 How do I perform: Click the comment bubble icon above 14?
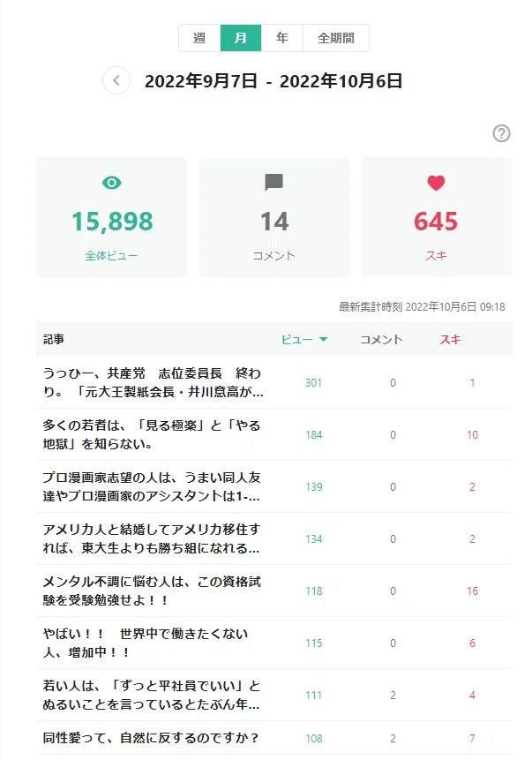pyautogui.click(x=273, y=183)
